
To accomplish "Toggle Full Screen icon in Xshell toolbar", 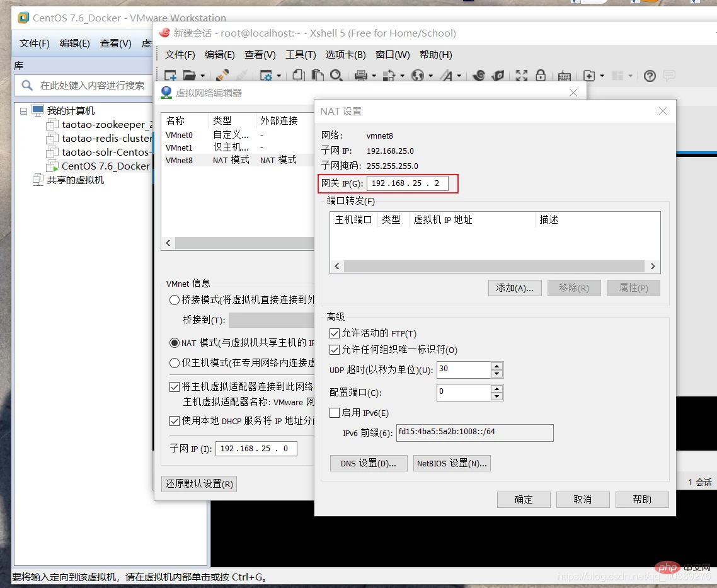I will [x=521, y=76].
